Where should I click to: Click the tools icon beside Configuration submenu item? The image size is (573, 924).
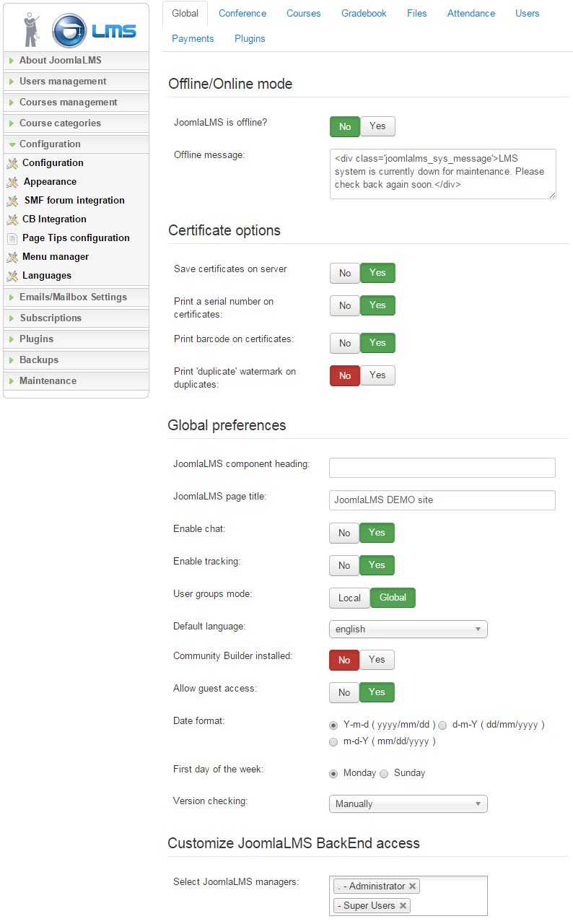[12, 163]
